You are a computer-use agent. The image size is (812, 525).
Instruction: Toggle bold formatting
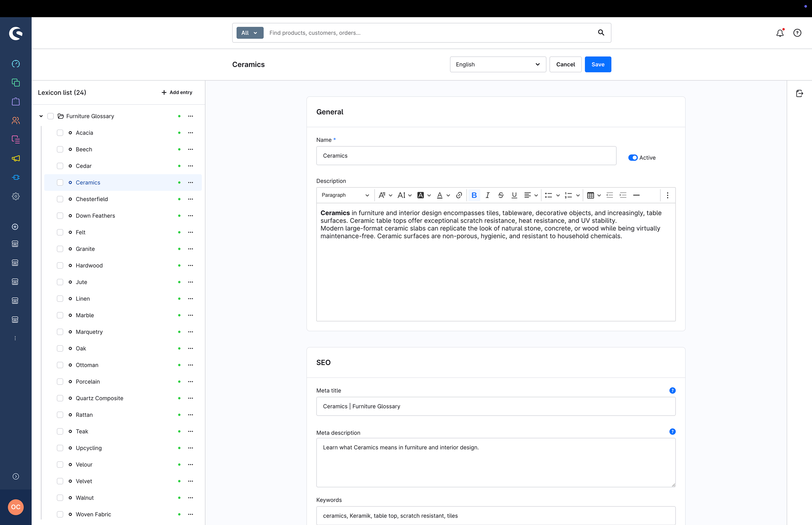click(x=474, y=195)
